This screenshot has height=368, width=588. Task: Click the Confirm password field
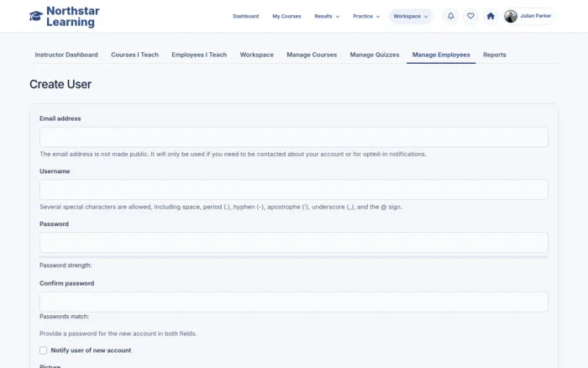[x=294, y=302]
